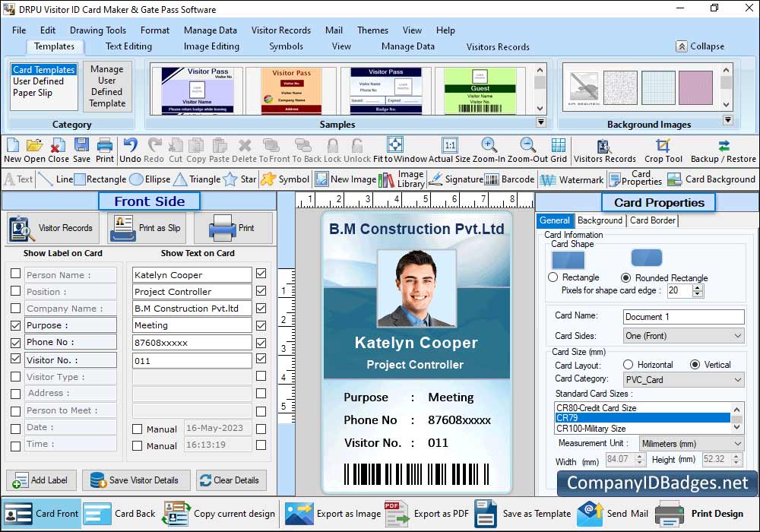
Task: Click the Zoom-Out magnifier icon
Action: tap(528, 145)
